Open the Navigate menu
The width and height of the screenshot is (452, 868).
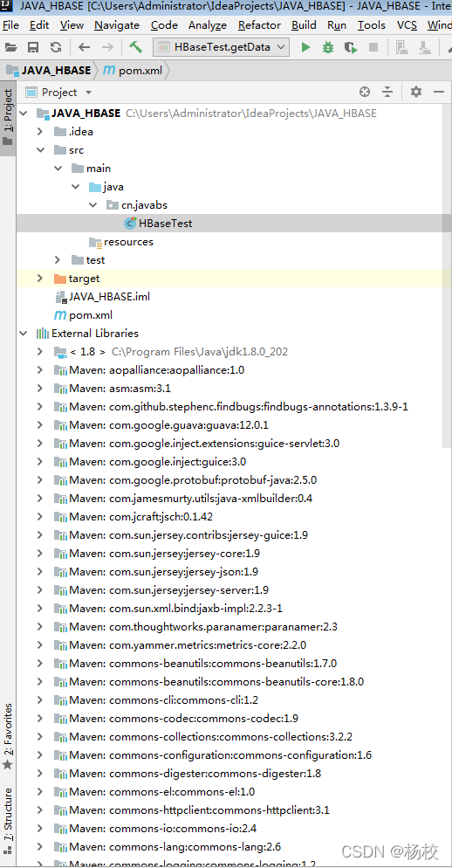117,25
